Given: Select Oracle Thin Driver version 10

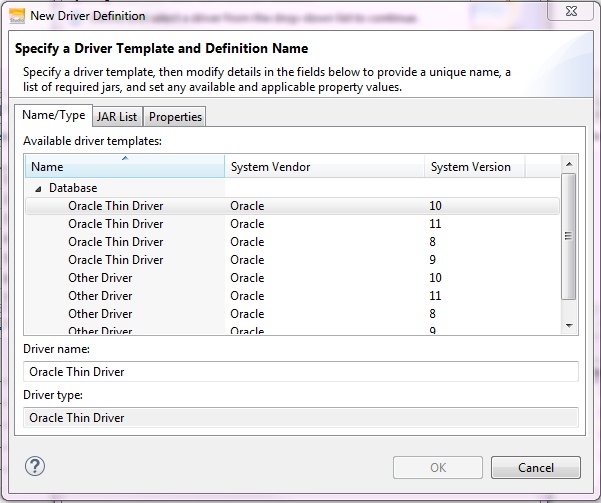Looking at the screenshot, I should click(x=115, y=206).
